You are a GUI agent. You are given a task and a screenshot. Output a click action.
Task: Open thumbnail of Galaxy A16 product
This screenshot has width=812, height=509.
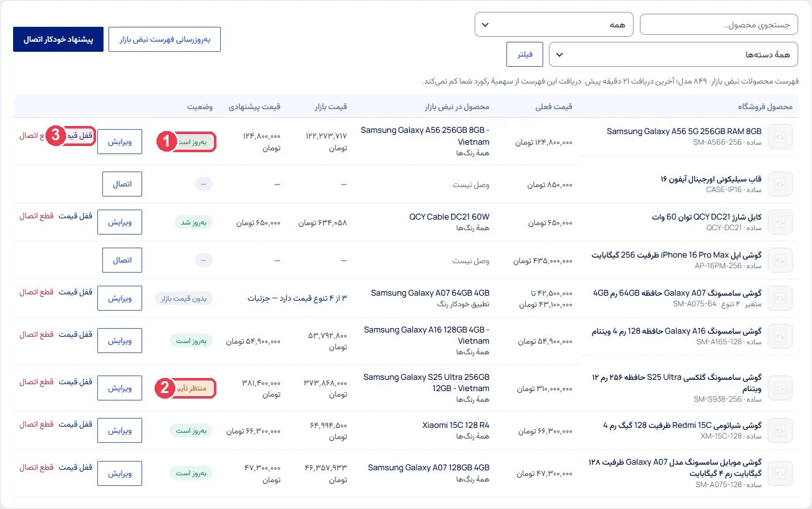780,336
